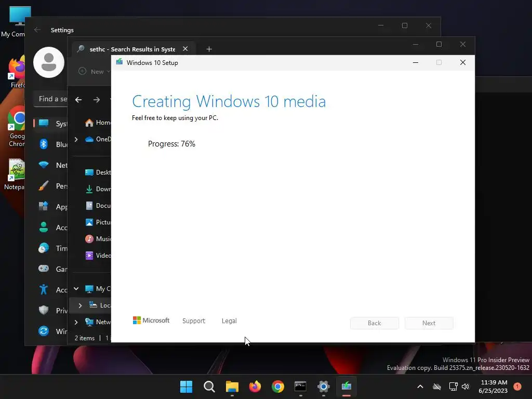Open Music in Explorer navigation pane
This screenshot has height=399, width=532.
coord(97,239)
